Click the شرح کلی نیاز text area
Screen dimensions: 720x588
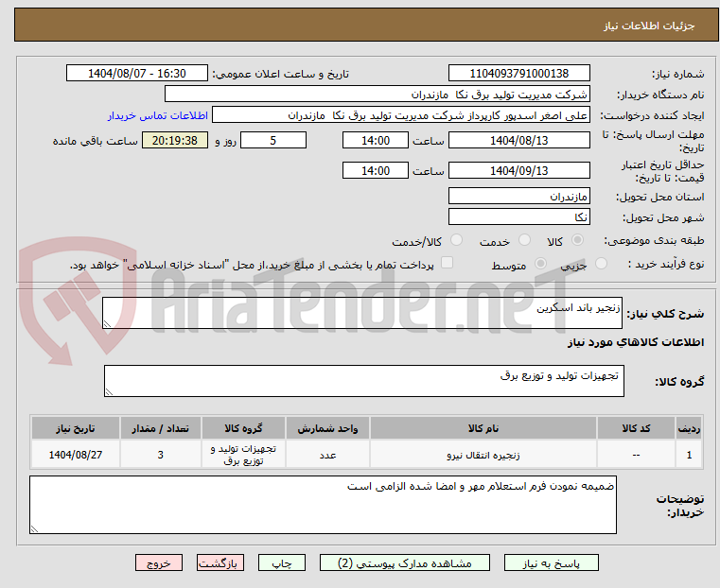pyautogui.click(x=362, y=313)
